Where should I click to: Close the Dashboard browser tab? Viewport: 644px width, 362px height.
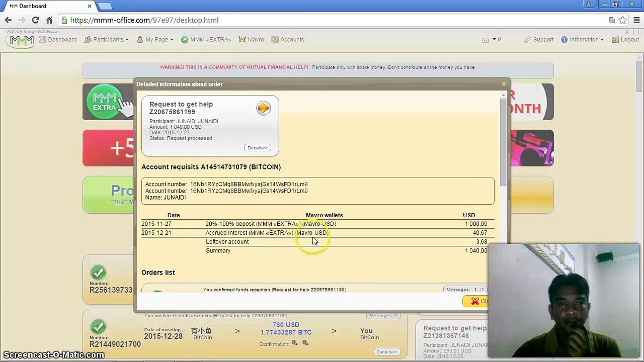90,6
